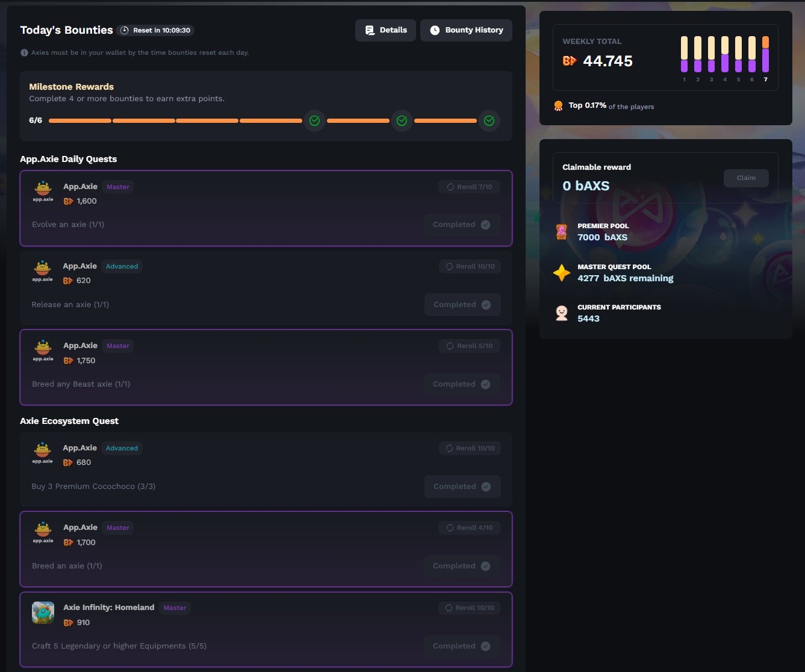
Task: Click the points icon beside 620
Action: pos(68,281)
